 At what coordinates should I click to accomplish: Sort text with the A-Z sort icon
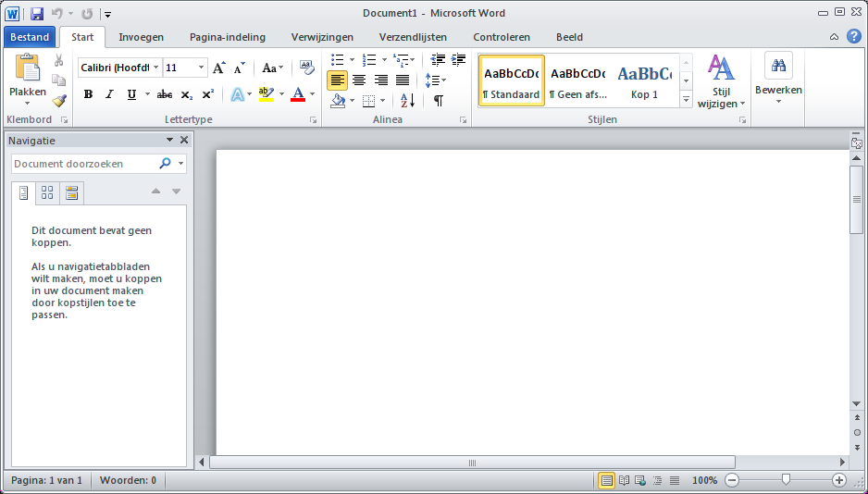408,101
